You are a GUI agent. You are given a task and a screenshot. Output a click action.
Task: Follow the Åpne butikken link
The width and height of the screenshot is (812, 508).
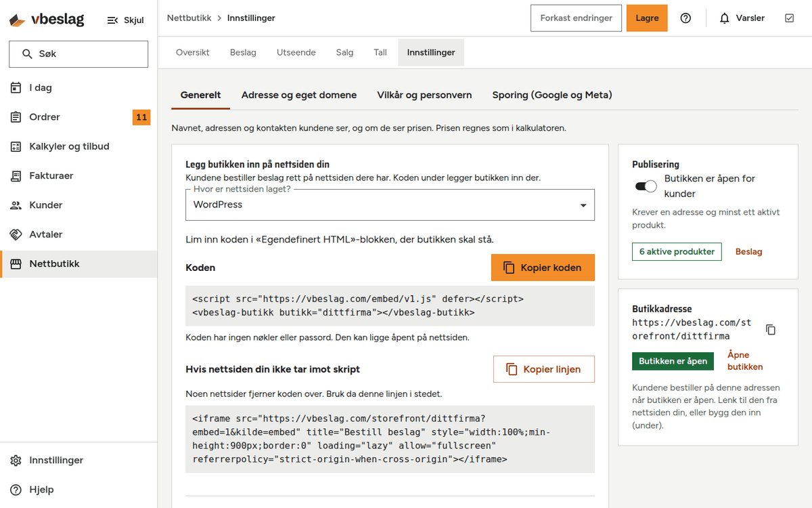point(745,361)
